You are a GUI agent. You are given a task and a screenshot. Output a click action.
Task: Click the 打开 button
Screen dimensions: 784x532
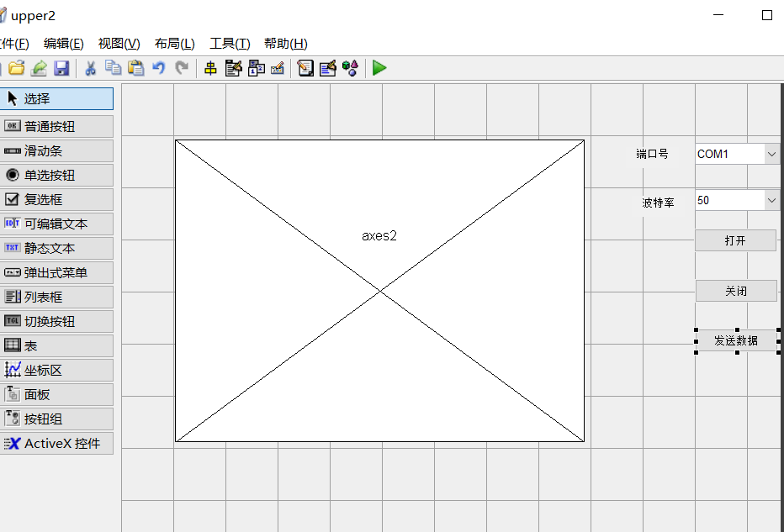point(735,240)
